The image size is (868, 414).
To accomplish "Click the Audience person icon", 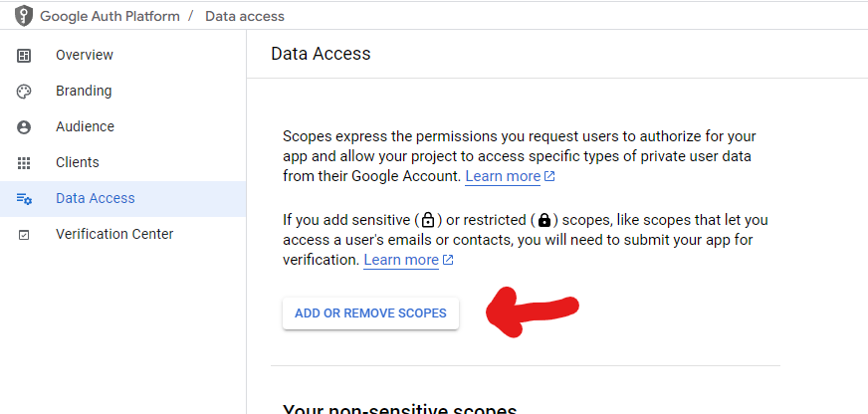I will (24, 127).
